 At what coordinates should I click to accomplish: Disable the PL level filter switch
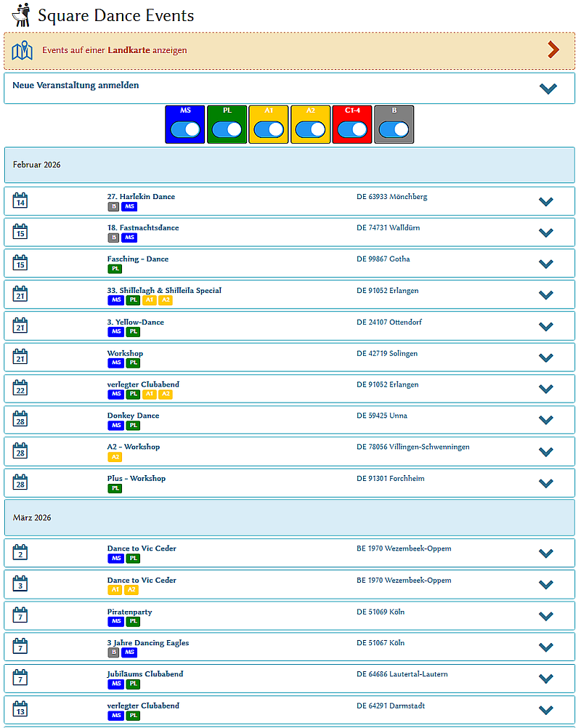227,129
